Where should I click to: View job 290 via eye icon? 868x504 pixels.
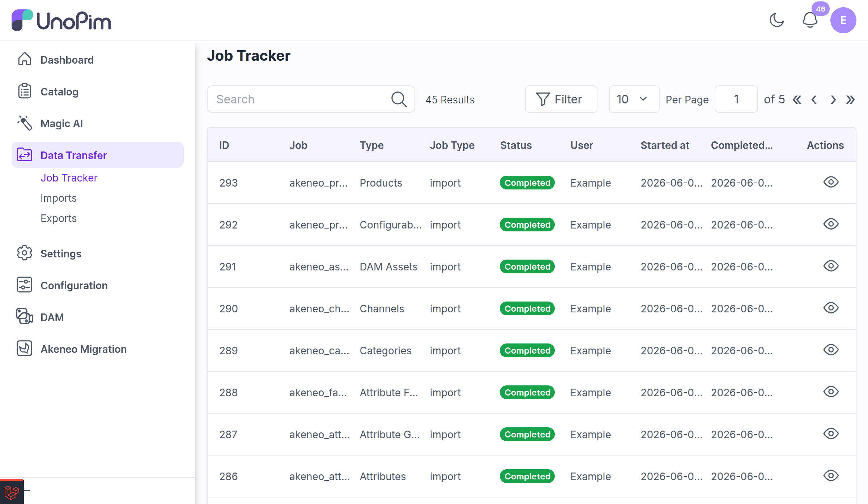point(831,308)
